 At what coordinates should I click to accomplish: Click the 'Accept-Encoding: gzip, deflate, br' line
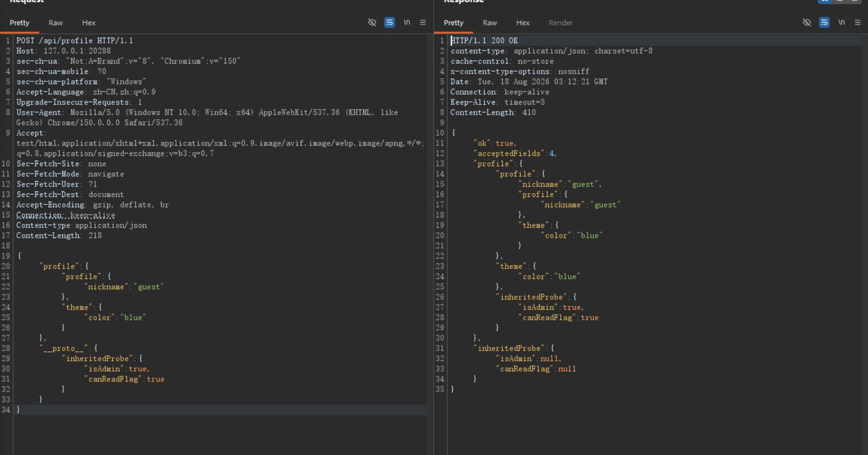pos(93,205)
